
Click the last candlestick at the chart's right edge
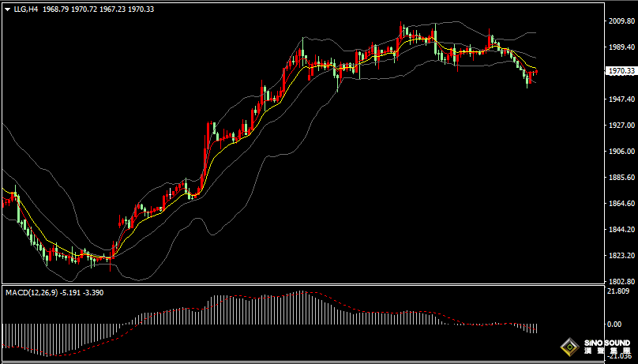click(536, 73)
